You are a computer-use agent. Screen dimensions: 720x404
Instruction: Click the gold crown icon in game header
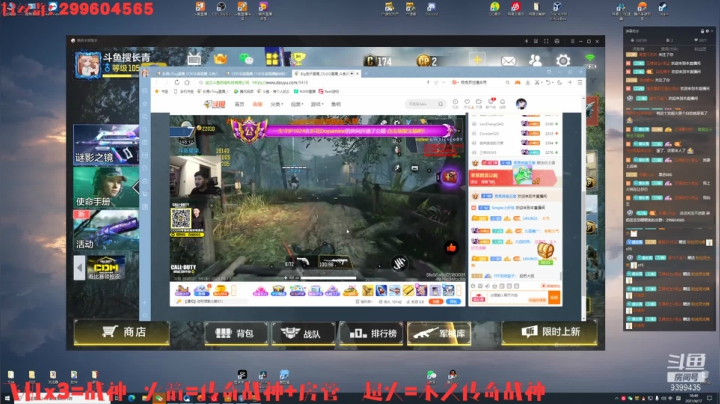tap(220, 59)
